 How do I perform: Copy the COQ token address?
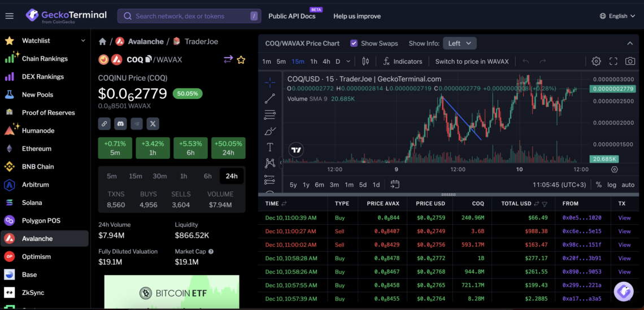(x=148, y=59)
